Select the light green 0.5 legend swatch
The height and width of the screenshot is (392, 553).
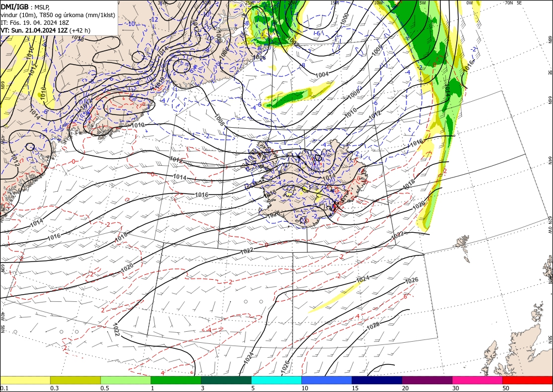tap(126, 380)
